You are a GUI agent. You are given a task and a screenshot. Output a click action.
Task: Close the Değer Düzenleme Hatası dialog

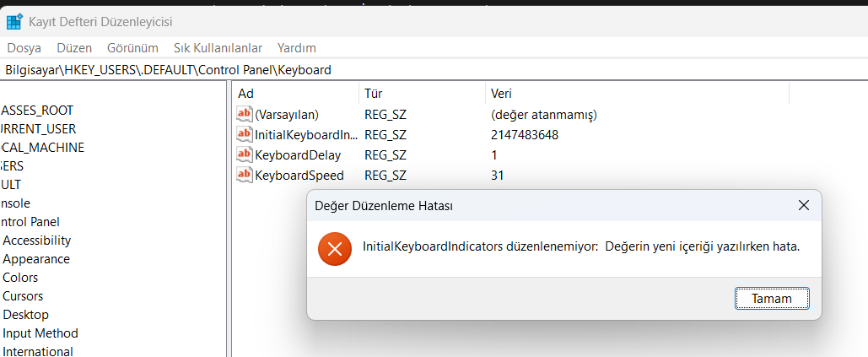804,205
